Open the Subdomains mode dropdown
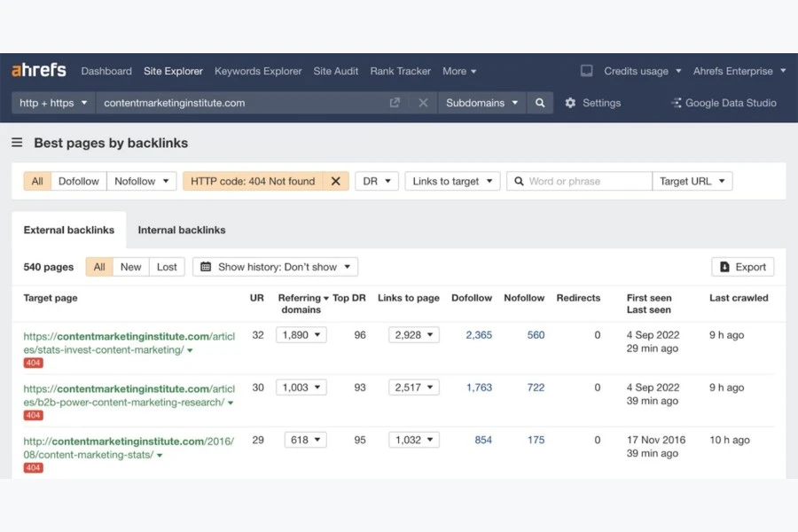The image size is (798, 532). [481, 103]
